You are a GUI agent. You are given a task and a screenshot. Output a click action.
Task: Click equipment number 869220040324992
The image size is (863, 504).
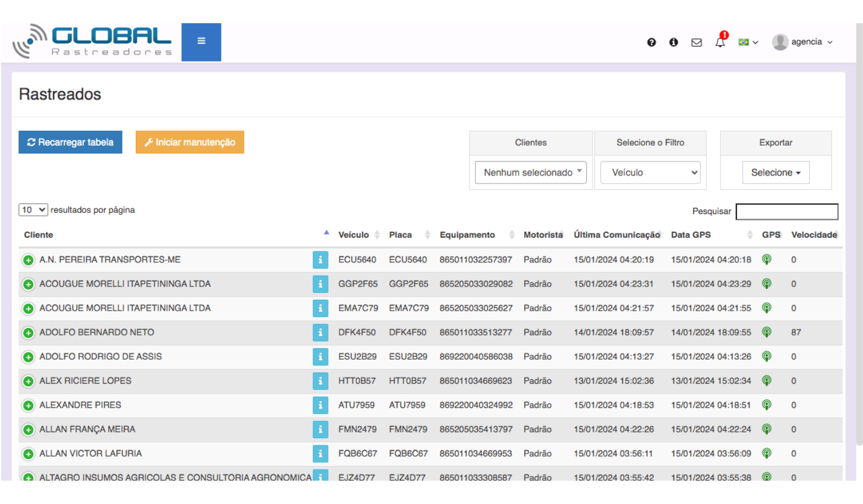(476, 405)
